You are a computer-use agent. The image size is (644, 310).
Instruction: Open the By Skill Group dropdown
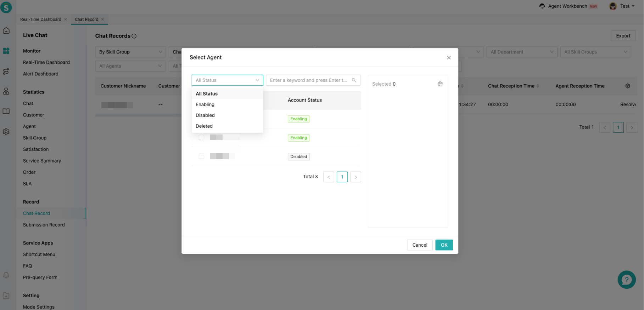[130, 52]
